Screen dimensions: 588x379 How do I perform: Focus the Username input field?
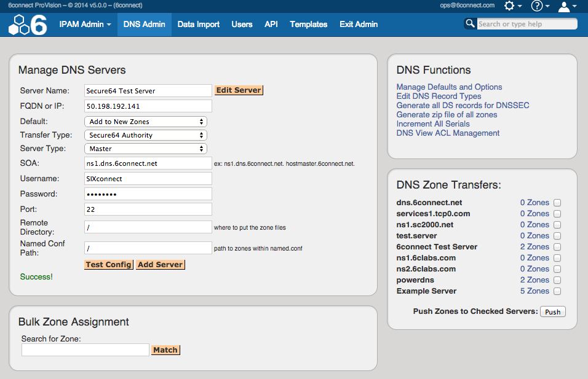click(148, 179)
